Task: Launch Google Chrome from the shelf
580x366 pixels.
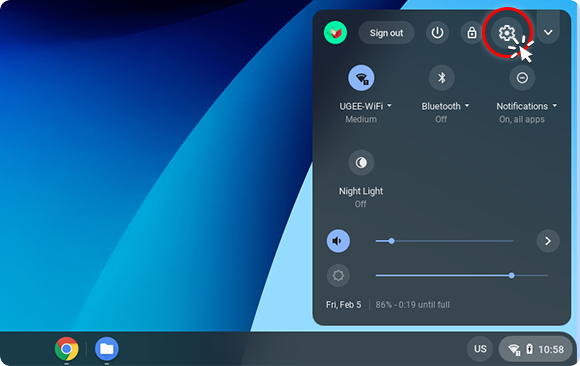Action: 67,349
